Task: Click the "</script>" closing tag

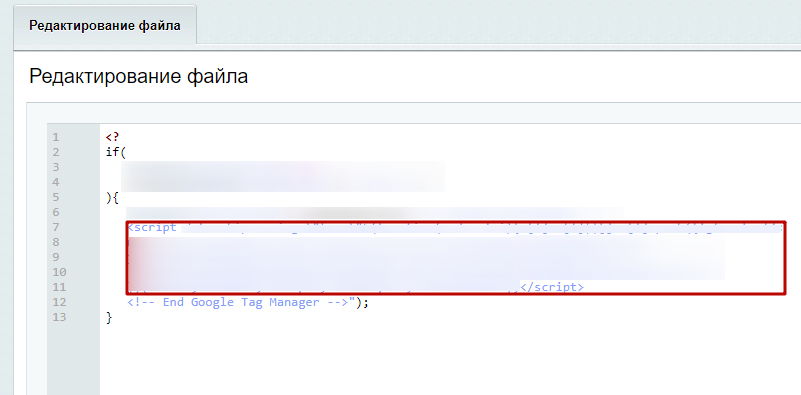Action: coord(552,287)
